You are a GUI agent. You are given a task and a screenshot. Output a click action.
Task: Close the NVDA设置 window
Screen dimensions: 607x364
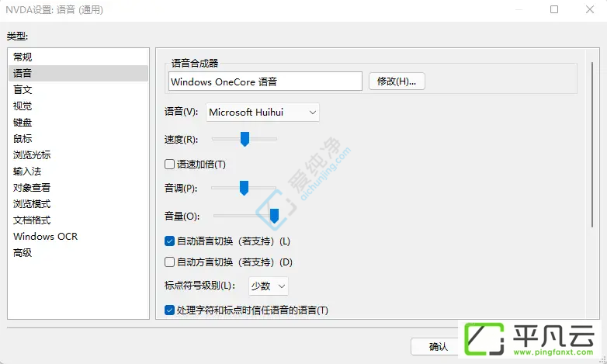click(590, 9)
